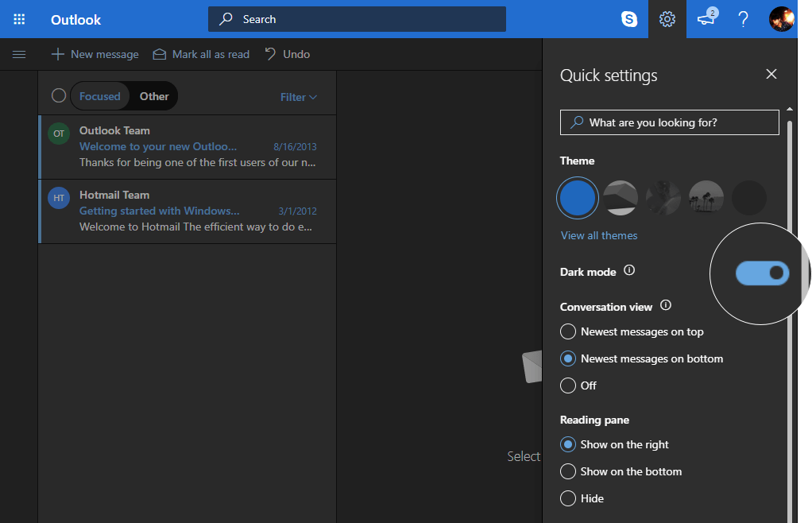Open View all themes
This screenshot has height=523, width=812.
[598, 235]
